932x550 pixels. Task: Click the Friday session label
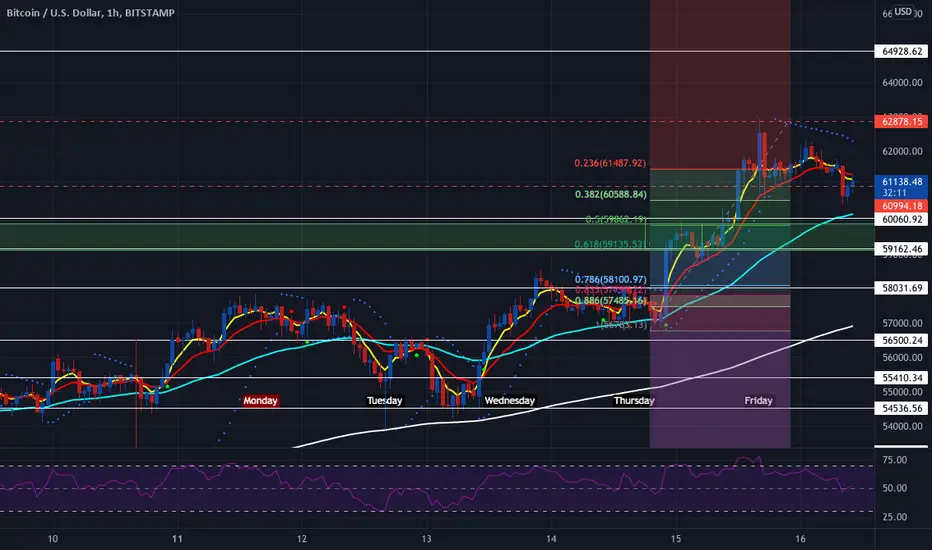(758, 401)
